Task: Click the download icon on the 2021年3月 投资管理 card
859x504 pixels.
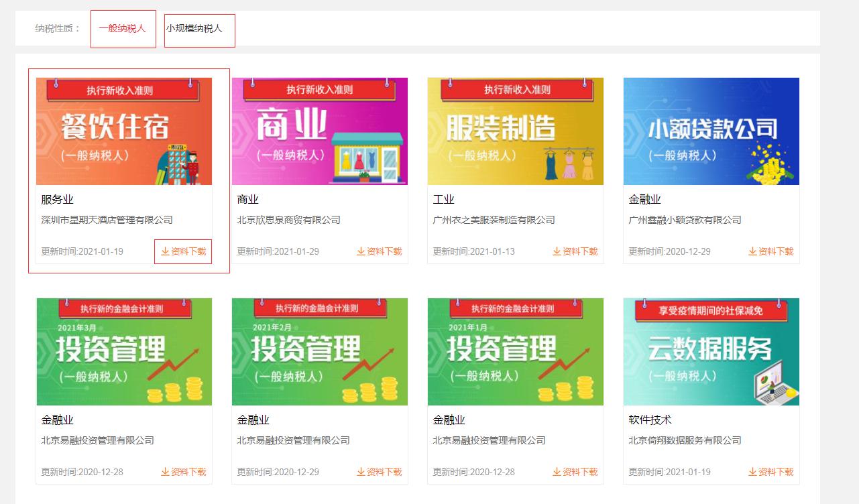Action: pyautogui.click(x=165, y=472)
